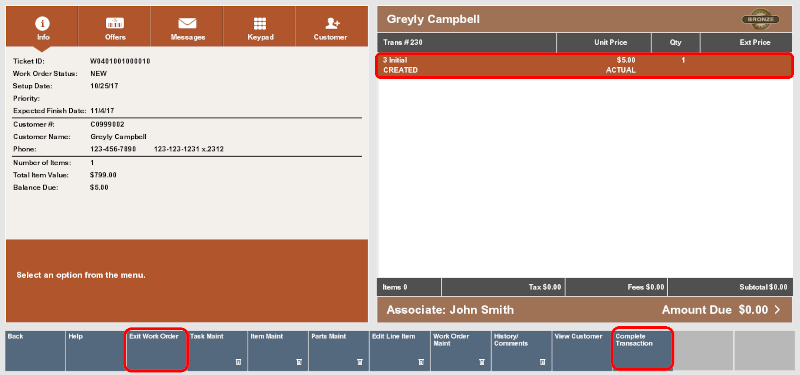The image size is (800, 375).
Task: Open the Messages tab
Action: pos(187,27)
